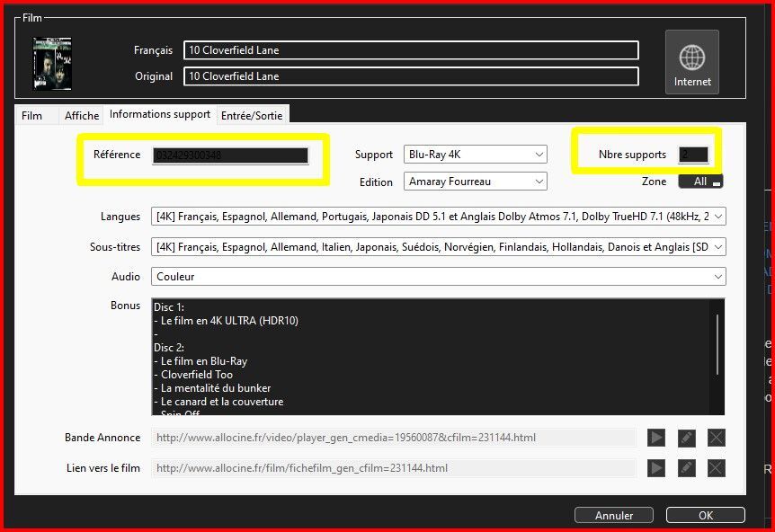The height and width of the screenshot is (532, 775).
Task: Click the Français title input field
Action: click(x=411, y=50)
